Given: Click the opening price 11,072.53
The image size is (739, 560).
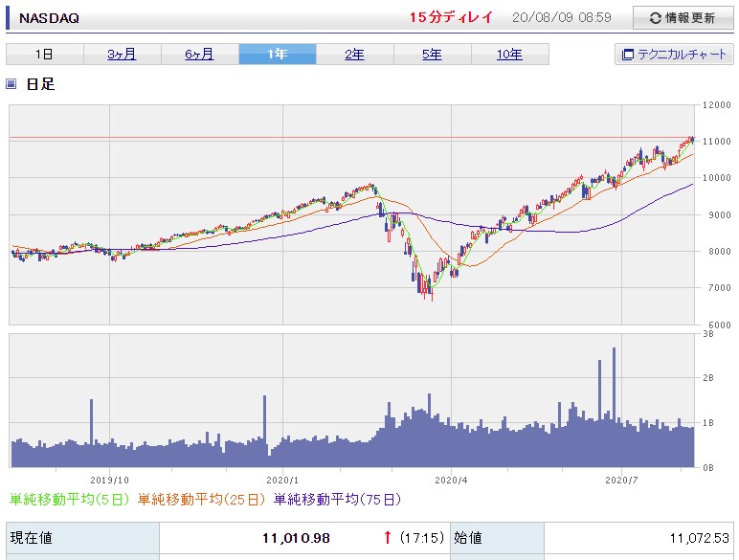Looking at the screenshot, I should [x=700, y=538].
